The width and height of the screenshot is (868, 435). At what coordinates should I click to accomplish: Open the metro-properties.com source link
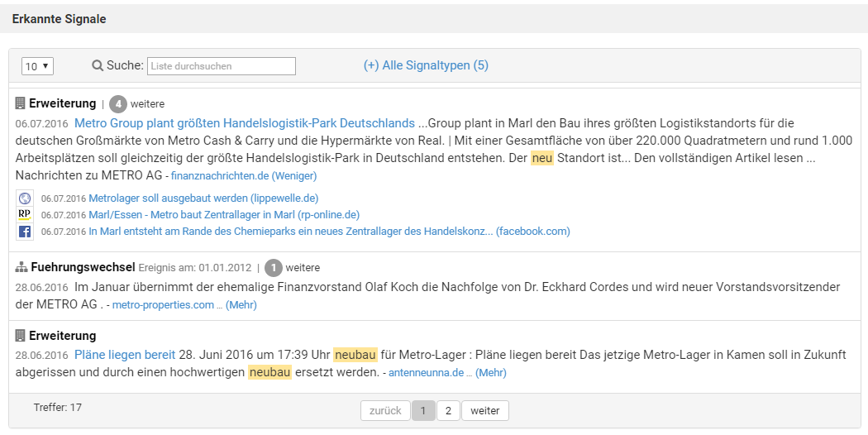click(164, 305)
